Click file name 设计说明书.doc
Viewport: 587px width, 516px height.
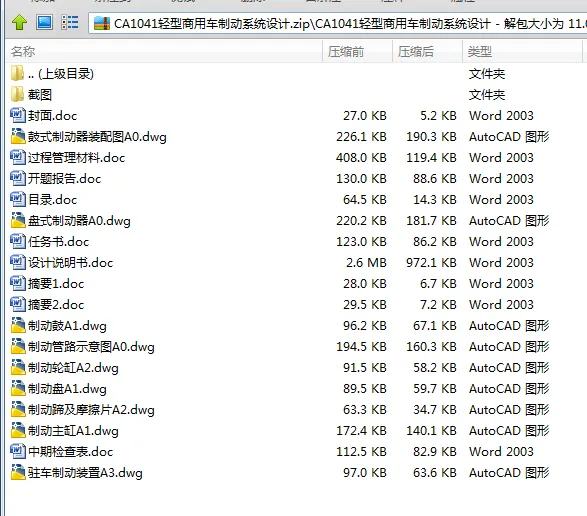pyautogui.click(x=70, y=262)
